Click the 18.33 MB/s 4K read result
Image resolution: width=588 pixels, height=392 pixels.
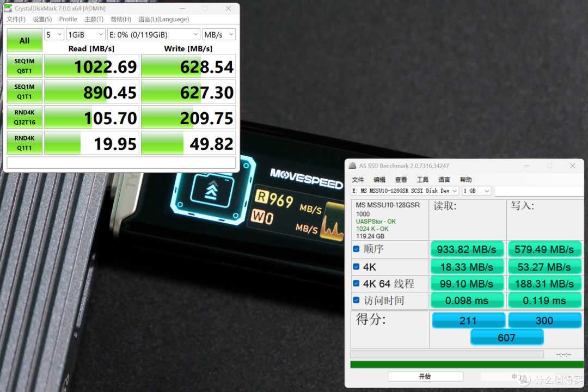pyautogui.click(x=467, y=267)
